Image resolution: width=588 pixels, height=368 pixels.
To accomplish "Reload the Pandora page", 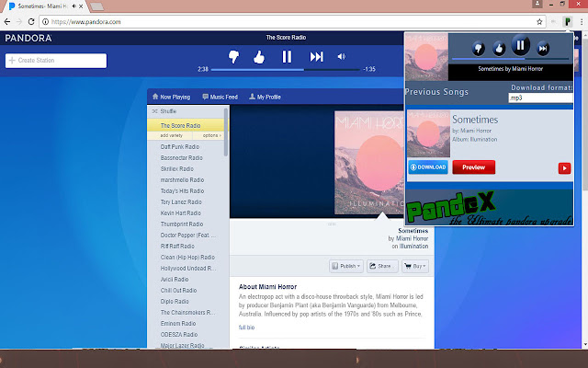I will [x=31, y=22].
